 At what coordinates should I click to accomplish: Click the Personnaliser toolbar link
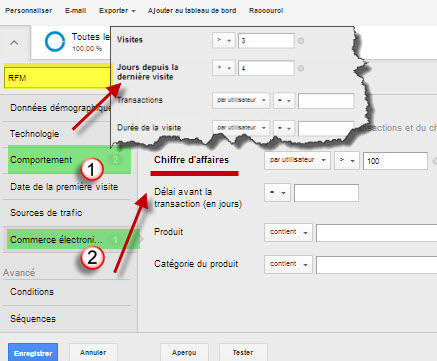click(x=29, y=11)
